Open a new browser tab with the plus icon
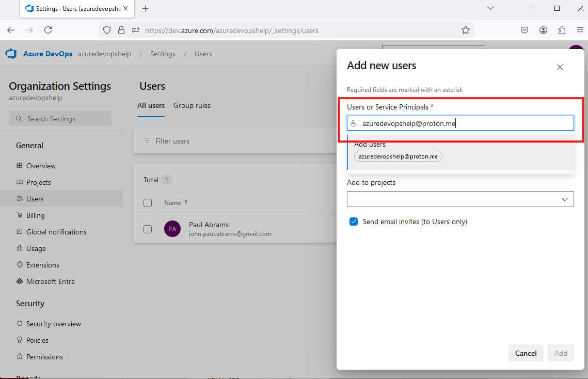Screen dimensions: 588x379 tap(146, 9)
